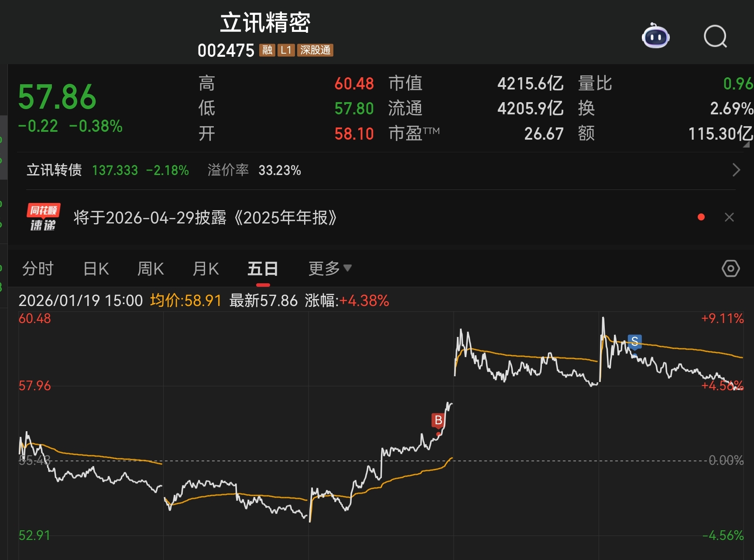
Task: Tap the 融 margin trading tag
Action: coord(267,50)
